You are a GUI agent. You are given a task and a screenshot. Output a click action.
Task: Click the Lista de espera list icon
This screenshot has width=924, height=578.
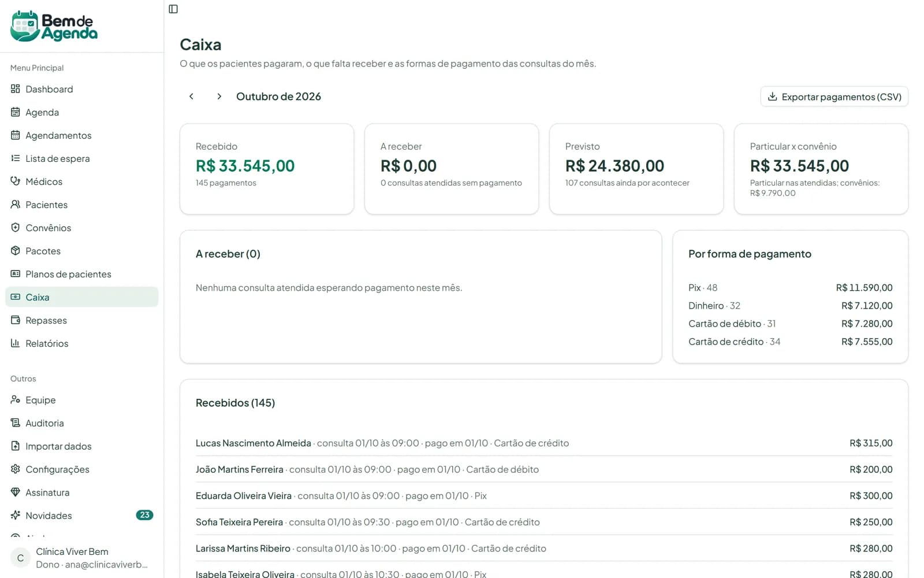[16, 158]
